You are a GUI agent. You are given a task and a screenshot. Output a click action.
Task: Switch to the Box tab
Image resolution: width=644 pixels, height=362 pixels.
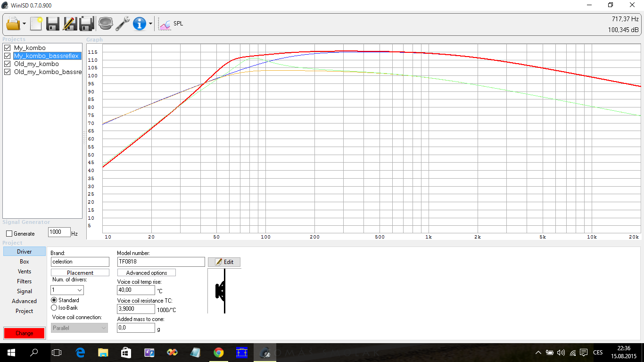point(25,262)
